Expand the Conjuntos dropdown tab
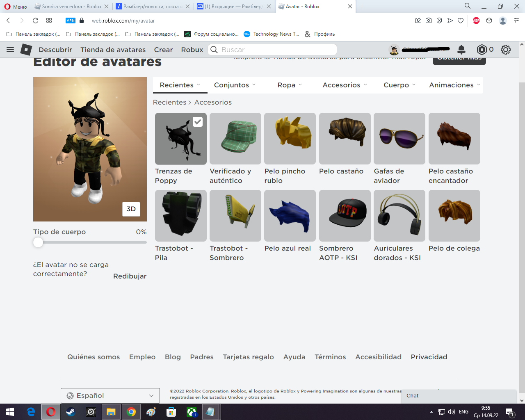Image resolution: width=525 pixels, height=420 pixels. (x=235, y=85)
